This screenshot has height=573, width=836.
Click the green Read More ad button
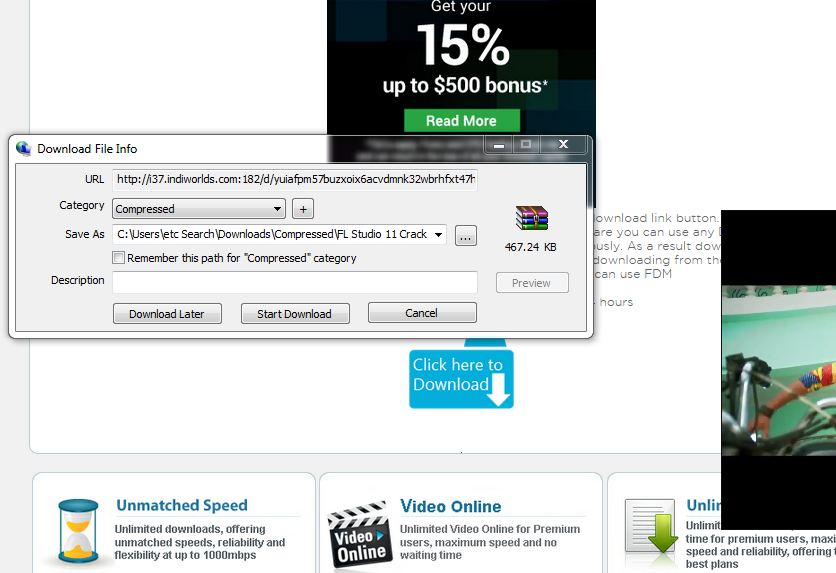[x=461, y=121]
